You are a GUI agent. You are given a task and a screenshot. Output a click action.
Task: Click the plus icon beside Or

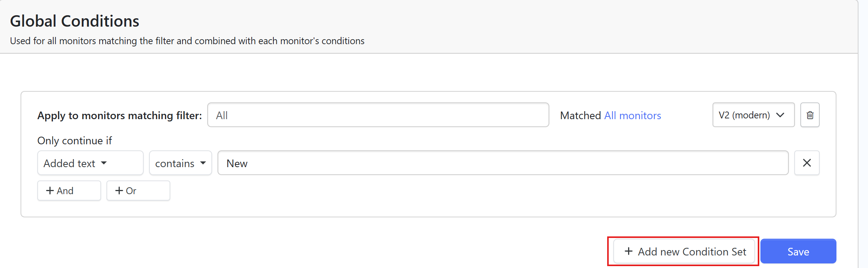tap(119, 191)
